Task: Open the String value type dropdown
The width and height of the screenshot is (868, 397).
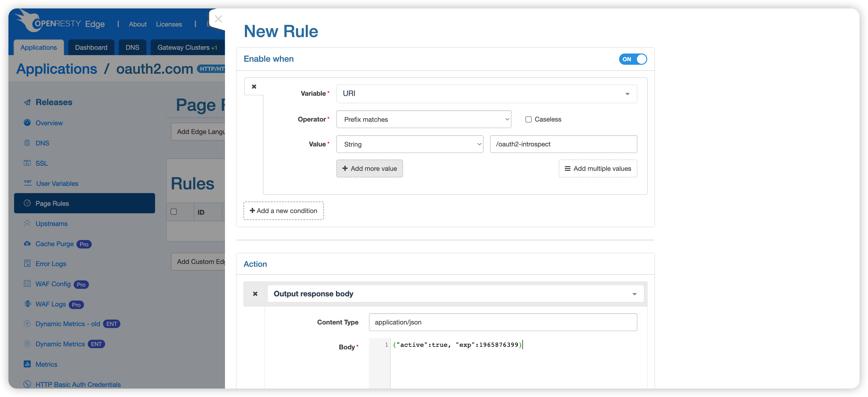Action: pos(410,144)
